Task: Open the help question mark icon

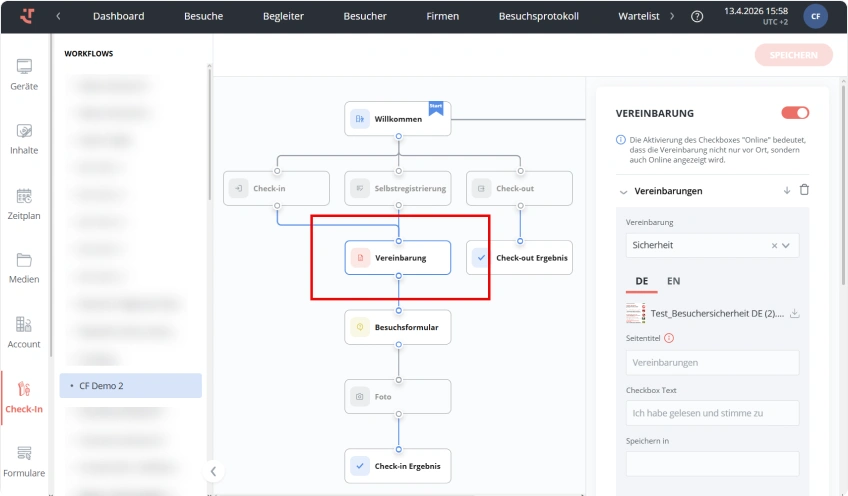Action: pyautogui.click(x=697, y=16)
